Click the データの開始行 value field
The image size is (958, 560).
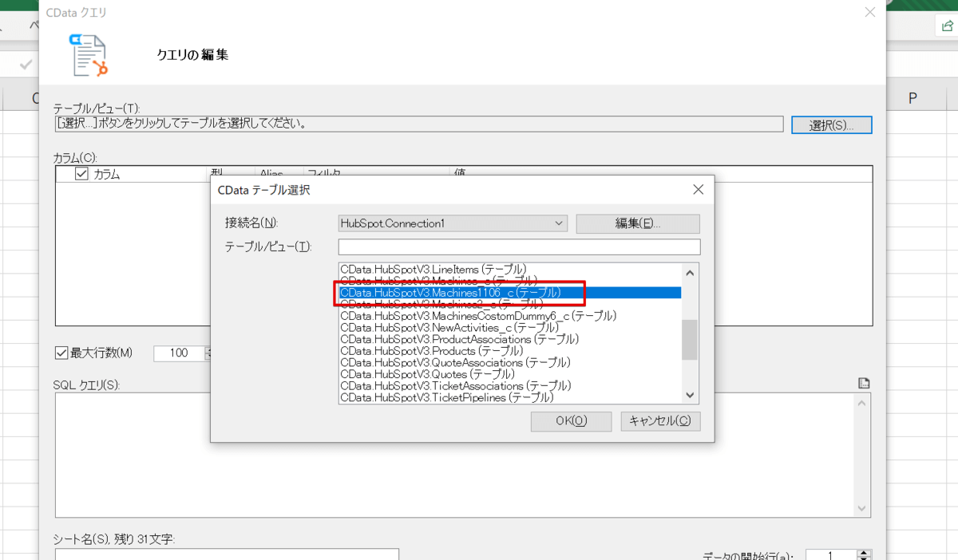point(831,555)
